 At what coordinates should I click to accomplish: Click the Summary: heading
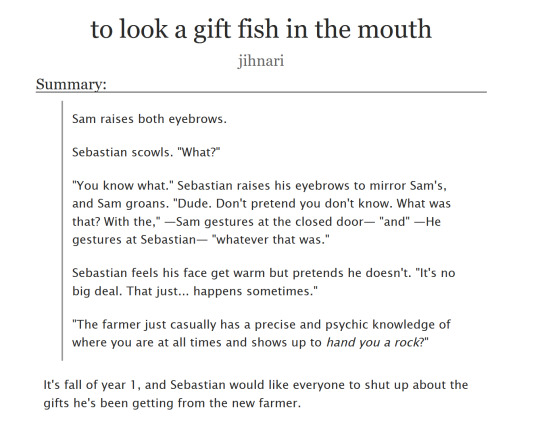coord(71,84)
